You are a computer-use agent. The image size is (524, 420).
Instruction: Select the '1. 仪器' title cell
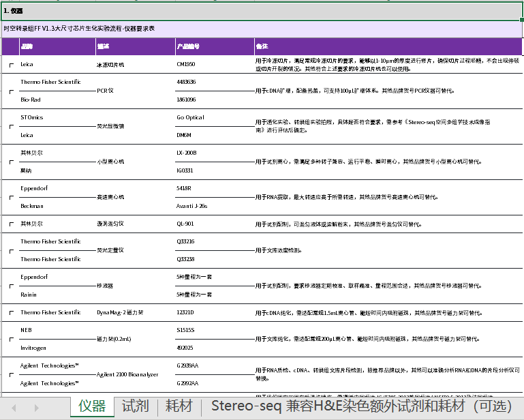click(x=262, y=11)
